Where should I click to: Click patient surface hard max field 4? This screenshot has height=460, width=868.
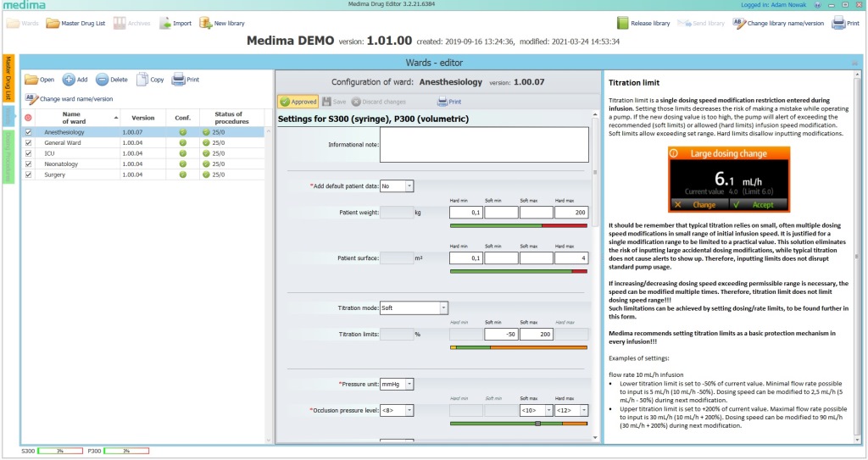[571, 258]
